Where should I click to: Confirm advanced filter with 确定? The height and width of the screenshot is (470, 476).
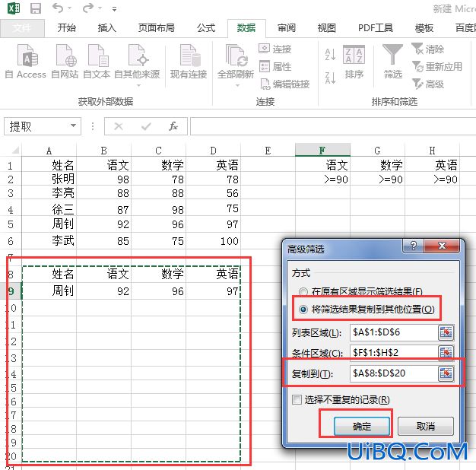(362, 427)
